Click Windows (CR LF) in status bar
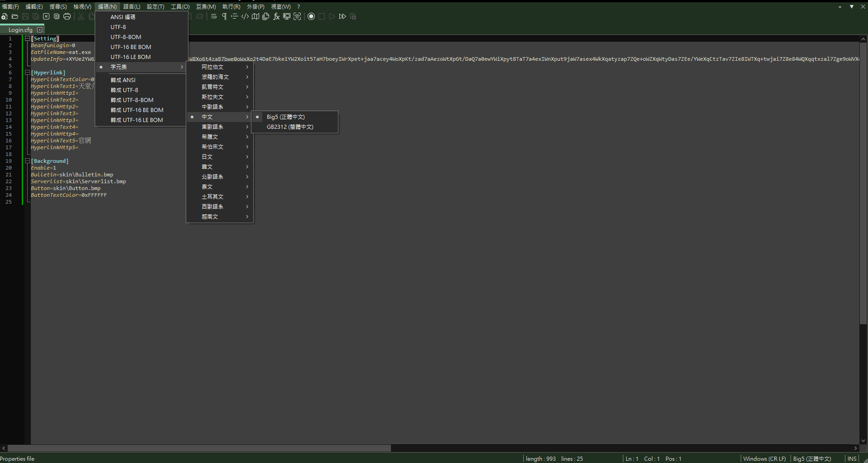The height and width of the screenshot is (463, 868). tap(765, 459)
